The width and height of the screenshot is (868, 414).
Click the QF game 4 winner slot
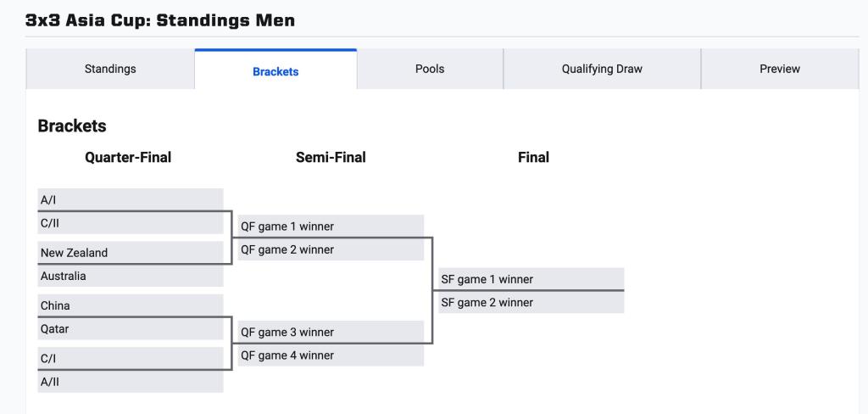point(331,355)
